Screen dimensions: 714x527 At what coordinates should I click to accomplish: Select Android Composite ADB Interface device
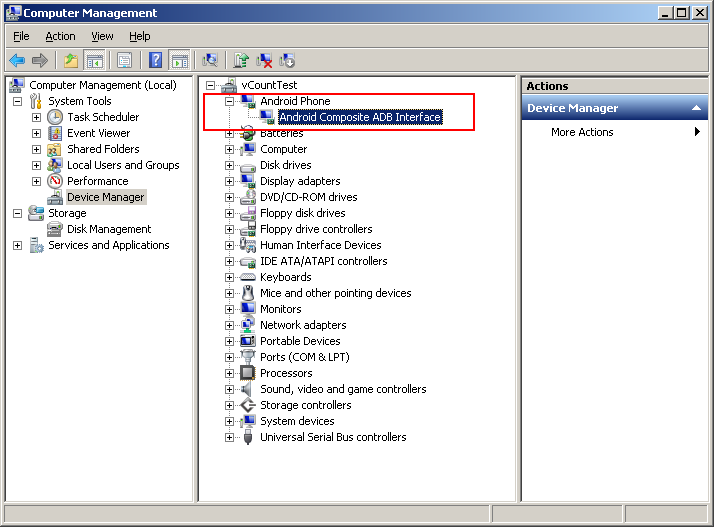(360, 117)
